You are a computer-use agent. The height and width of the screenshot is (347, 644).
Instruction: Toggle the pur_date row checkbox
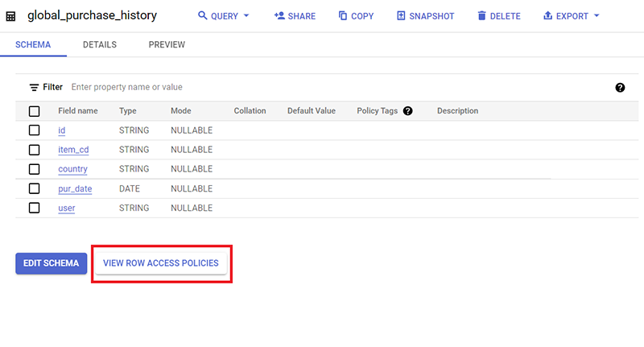[x=35, y=188]
